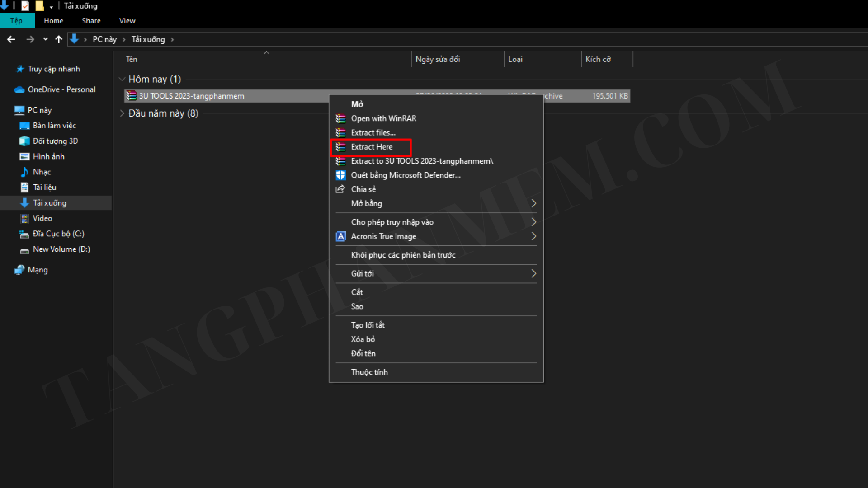
Task: Click the Microsoft Defender shield icon
Action: point(340,175)
